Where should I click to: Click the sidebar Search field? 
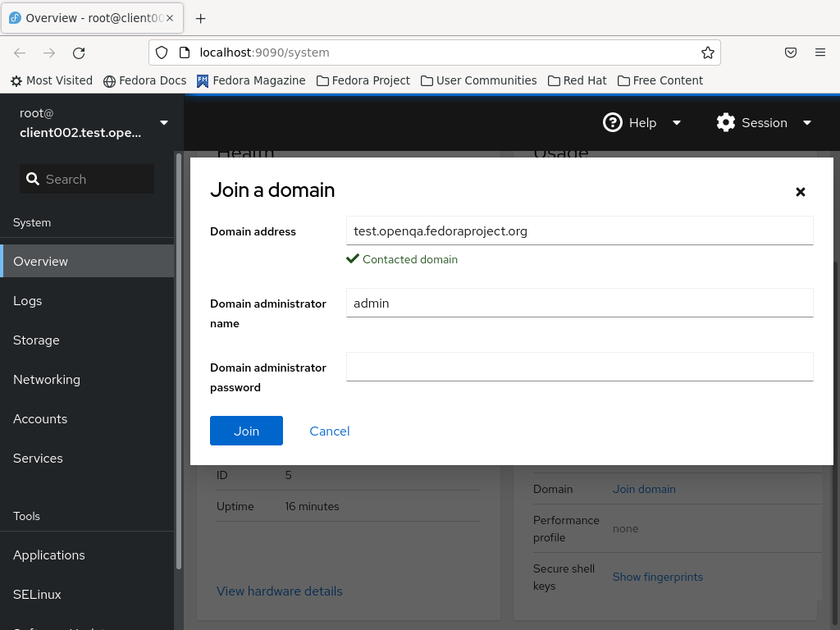pos(87,179)
